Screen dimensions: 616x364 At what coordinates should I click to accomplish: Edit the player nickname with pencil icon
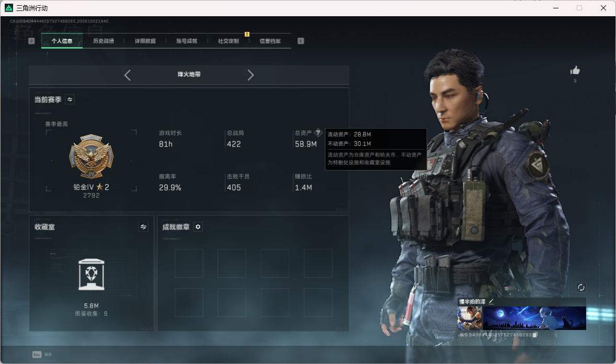[x=491, y=301]
